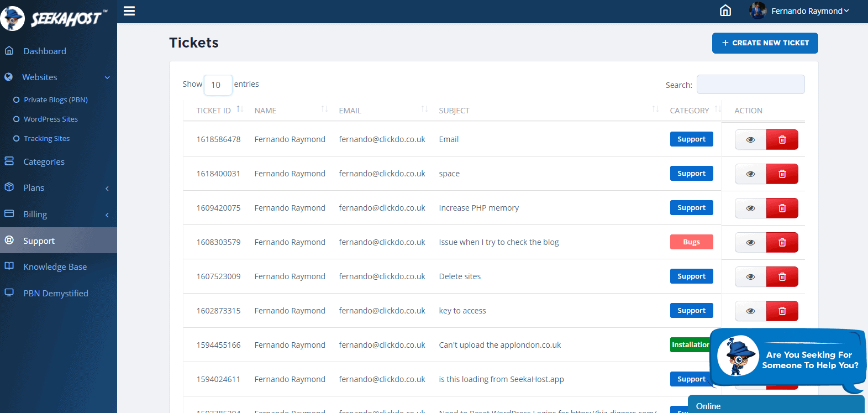Delete the 'Increase PHP memory' ticket
The height and width of the screenshot is (413, 868).
[782, 208]
